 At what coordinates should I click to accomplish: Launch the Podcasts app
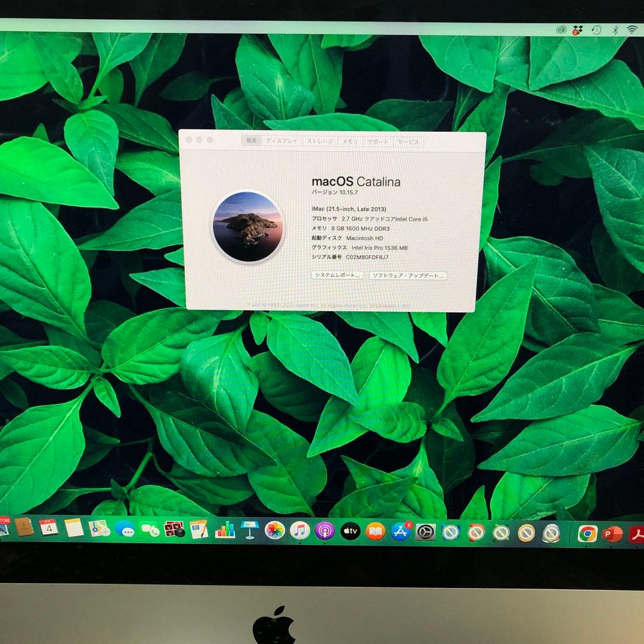pyautogui.click(x=324, y=530)
